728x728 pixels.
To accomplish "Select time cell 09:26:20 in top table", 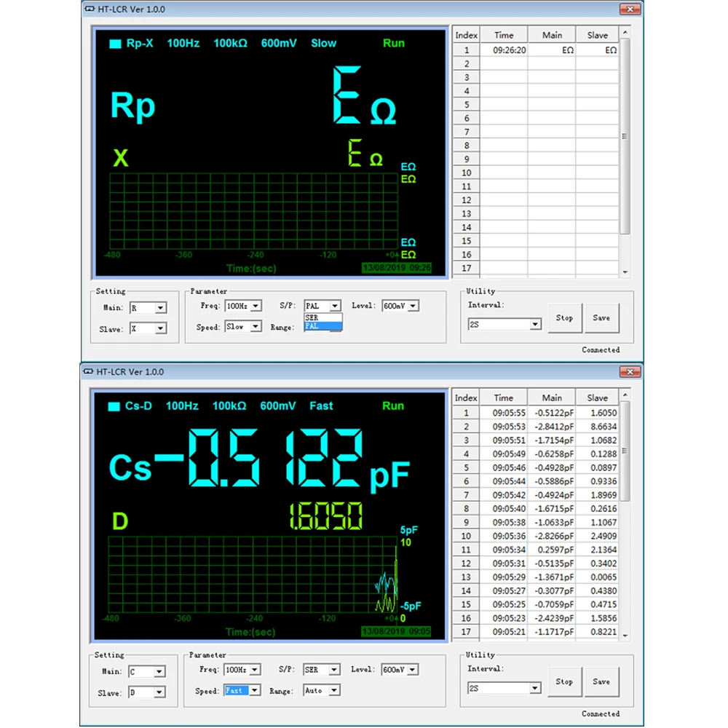I will point(504,50).
